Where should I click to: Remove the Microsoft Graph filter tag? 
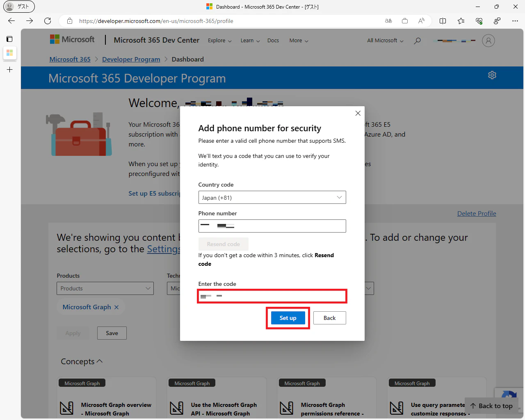click(116, 307)
